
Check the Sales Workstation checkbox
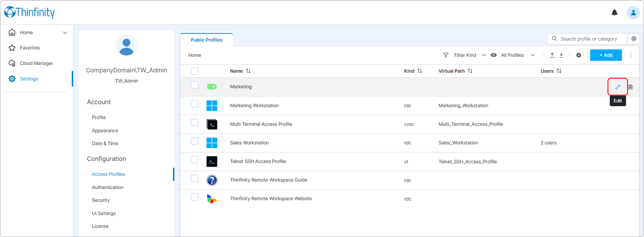click(194, 141)
